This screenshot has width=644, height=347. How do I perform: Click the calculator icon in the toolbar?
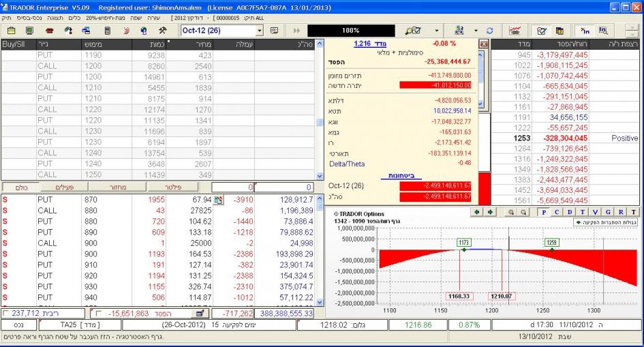pyautogui.click(x=107, y=31)
